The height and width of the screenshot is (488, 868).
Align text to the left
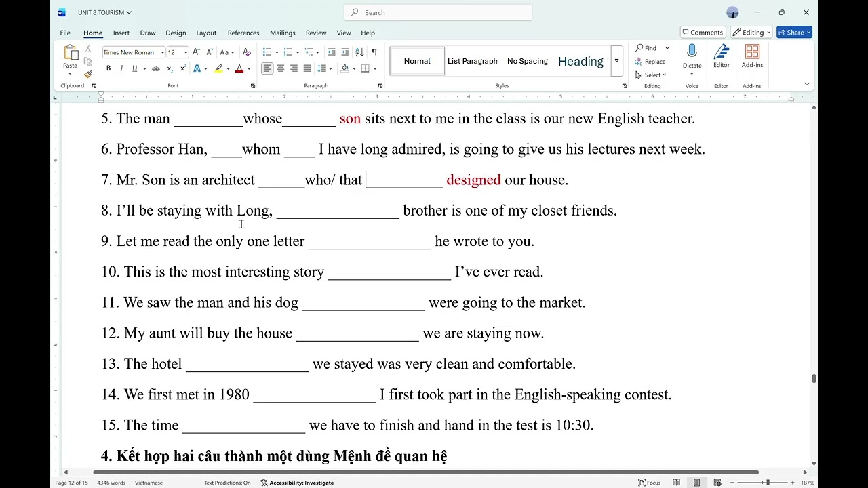click(x=267, y=68)
